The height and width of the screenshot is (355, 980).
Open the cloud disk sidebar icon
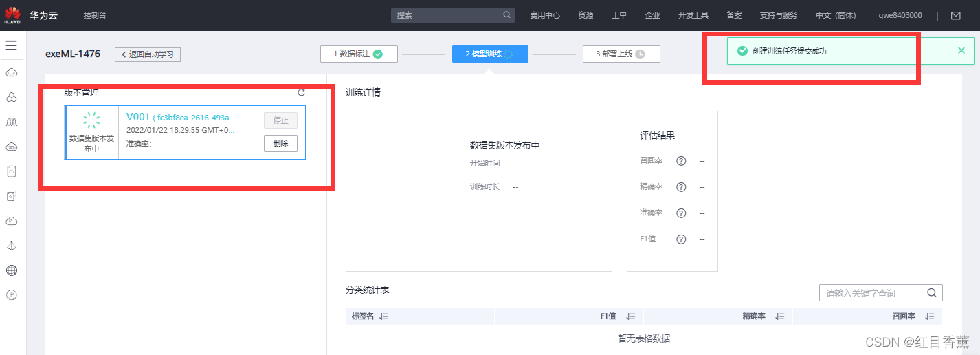(x=11, y=147)
